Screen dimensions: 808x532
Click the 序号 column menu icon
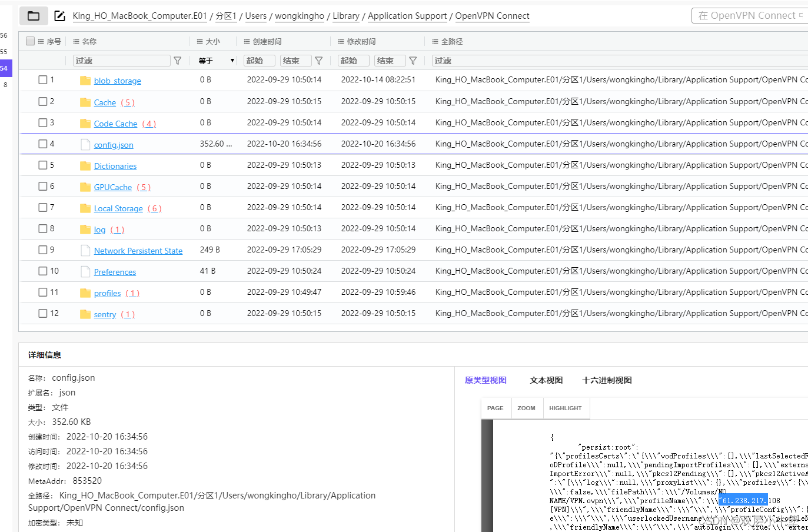pyautogui.click(x=41, y=42)
